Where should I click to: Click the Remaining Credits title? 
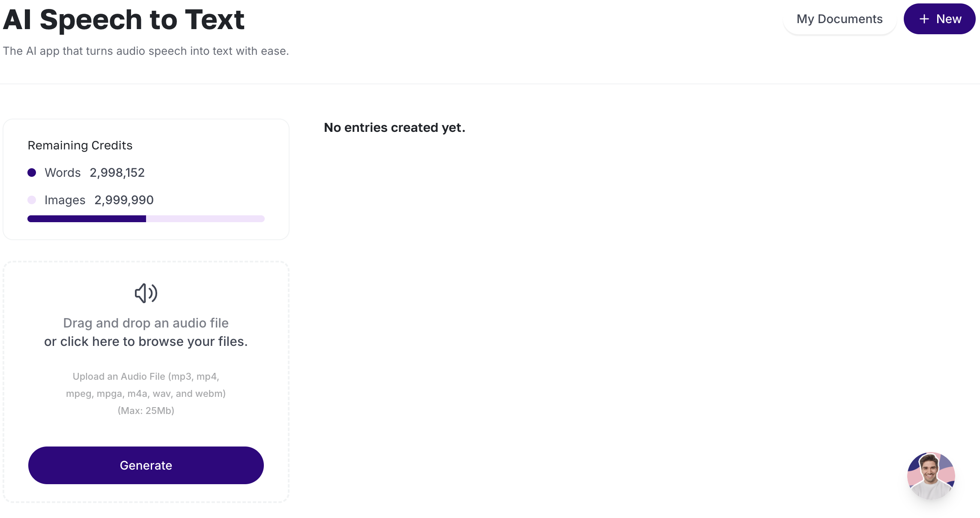tap(80, 146)
